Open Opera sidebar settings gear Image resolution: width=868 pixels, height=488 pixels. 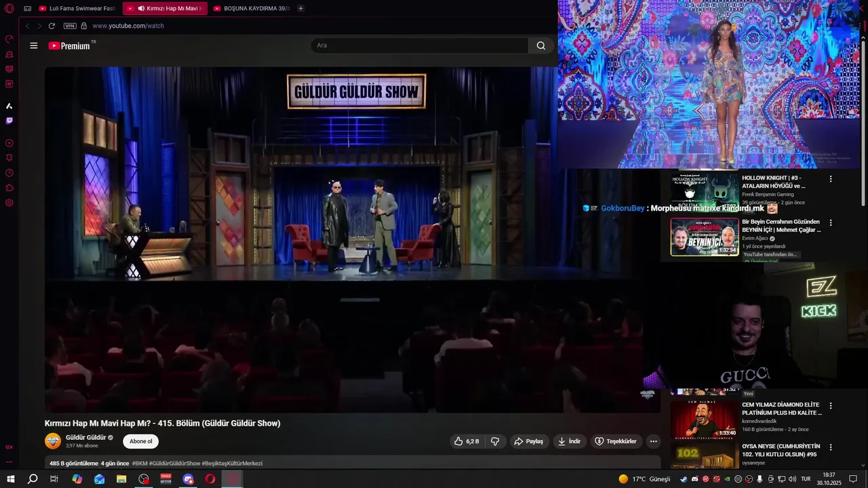(9, 203)
